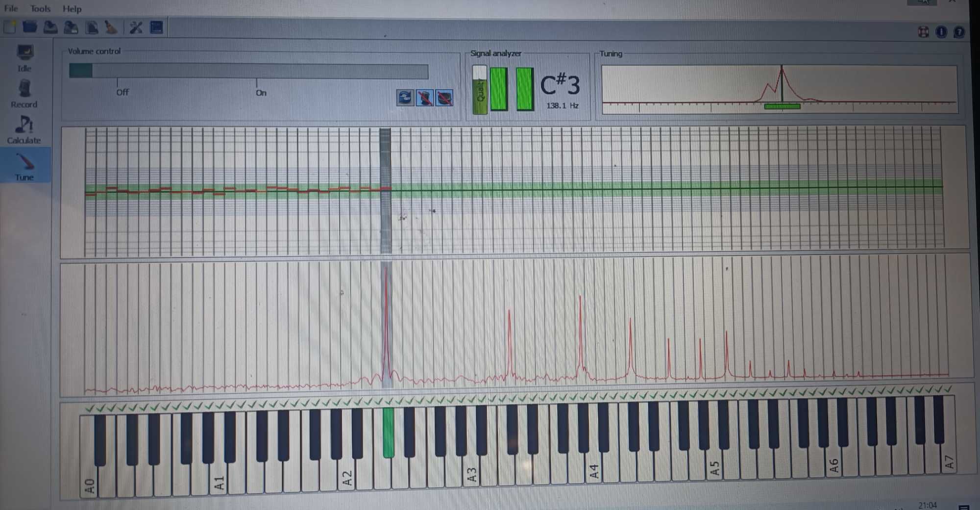Click the tallest red spectrum peak
980x510 pixels.
pyautogui.click(x=387, y=324)
